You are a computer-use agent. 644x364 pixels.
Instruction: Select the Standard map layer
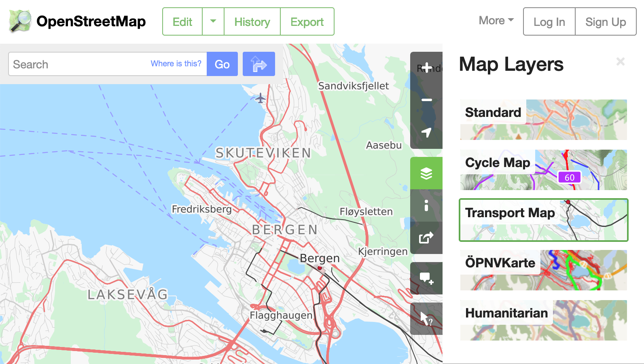point(544,120)
